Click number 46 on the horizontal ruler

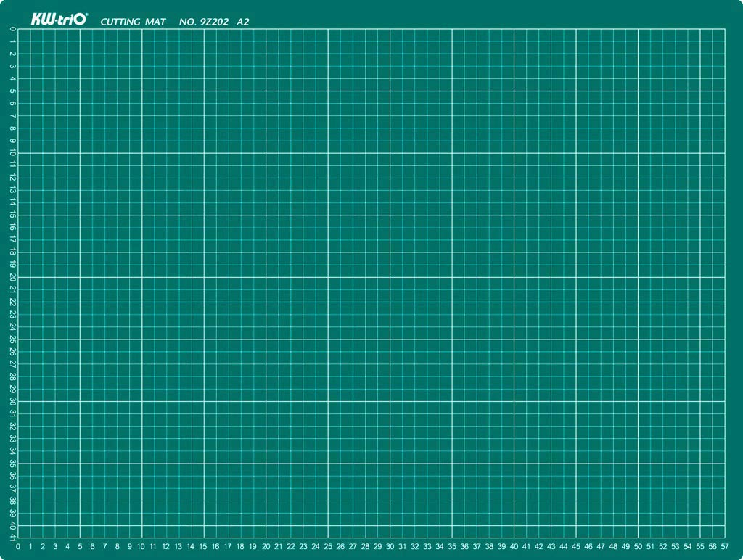(588, 546)
